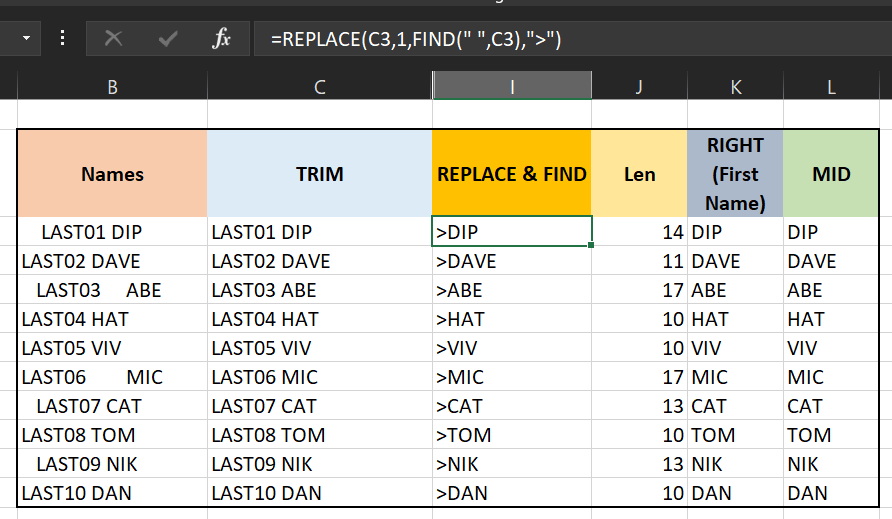
Task: Select column K header
Action: pos(735,87)
